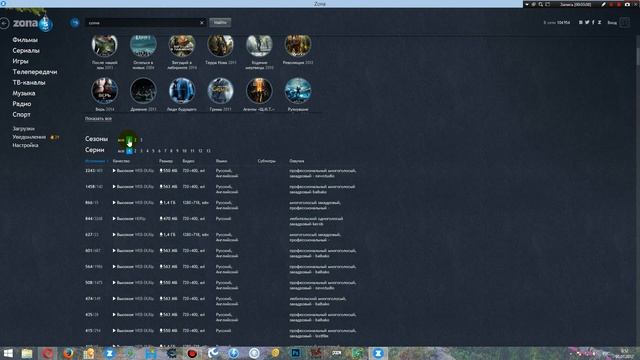The height and width of the screenshot is (360, 640).
Task: Open the Музыка section
Action: tap(24, 93)
